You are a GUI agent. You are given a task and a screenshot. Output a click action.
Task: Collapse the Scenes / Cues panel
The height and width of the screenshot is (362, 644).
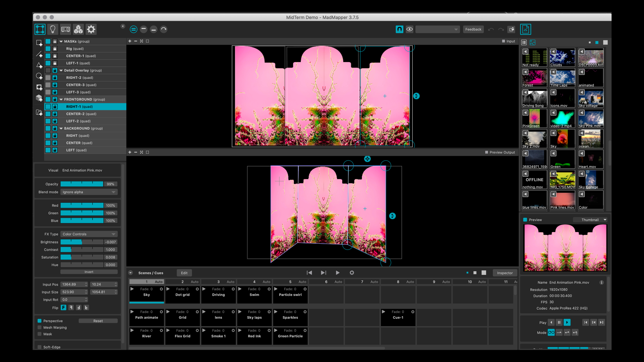131,273
